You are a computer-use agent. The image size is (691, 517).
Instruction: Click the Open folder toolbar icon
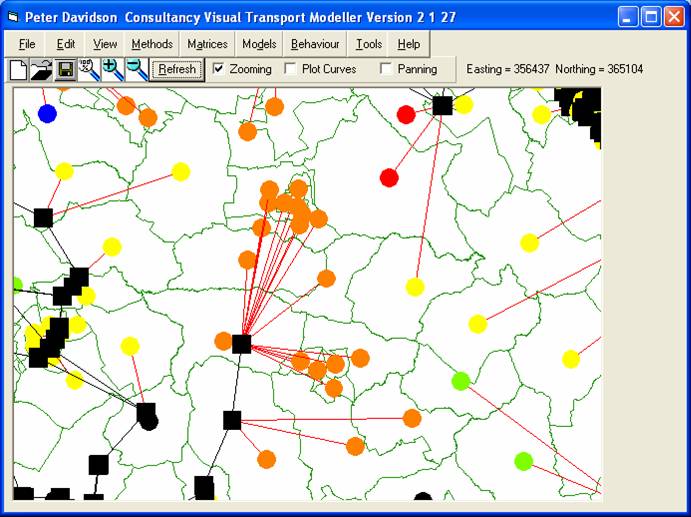point(41,70)
